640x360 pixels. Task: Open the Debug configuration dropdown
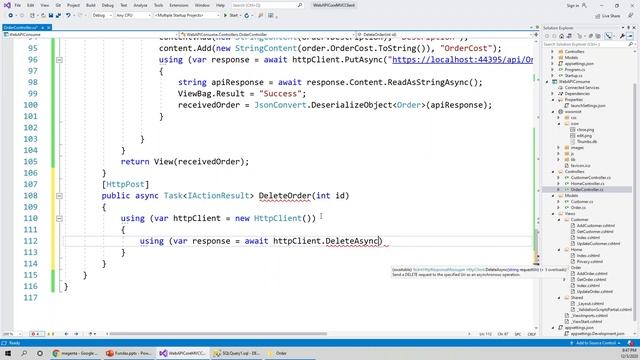click(x=102, y=16)
